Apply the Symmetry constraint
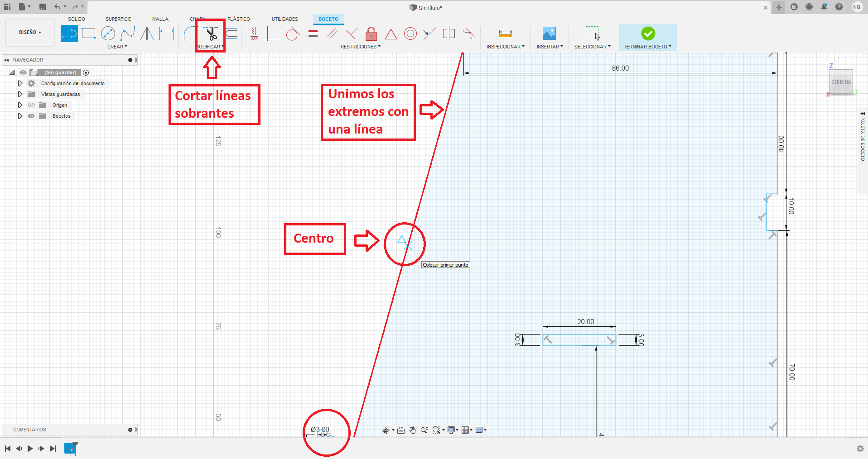This screenshot has height=459, width=868. click(x=449, y=33)
